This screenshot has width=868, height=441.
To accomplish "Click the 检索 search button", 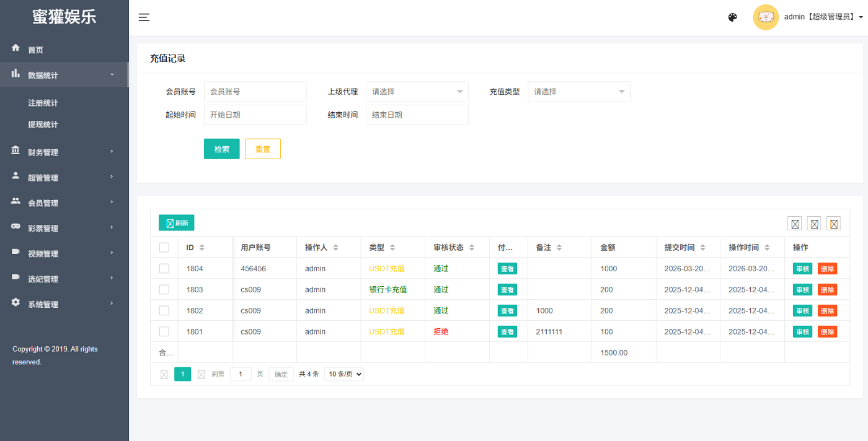I will [221, 149].
